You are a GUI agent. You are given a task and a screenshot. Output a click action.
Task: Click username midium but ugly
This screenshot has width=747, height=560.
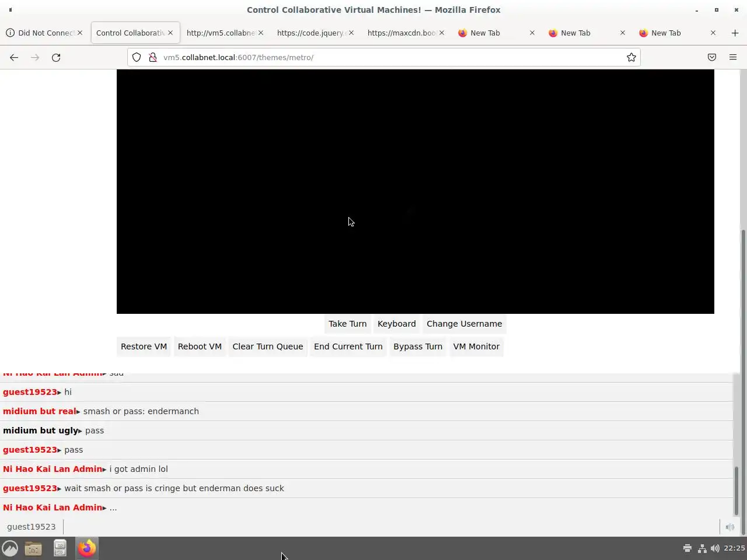pos(40,430)
